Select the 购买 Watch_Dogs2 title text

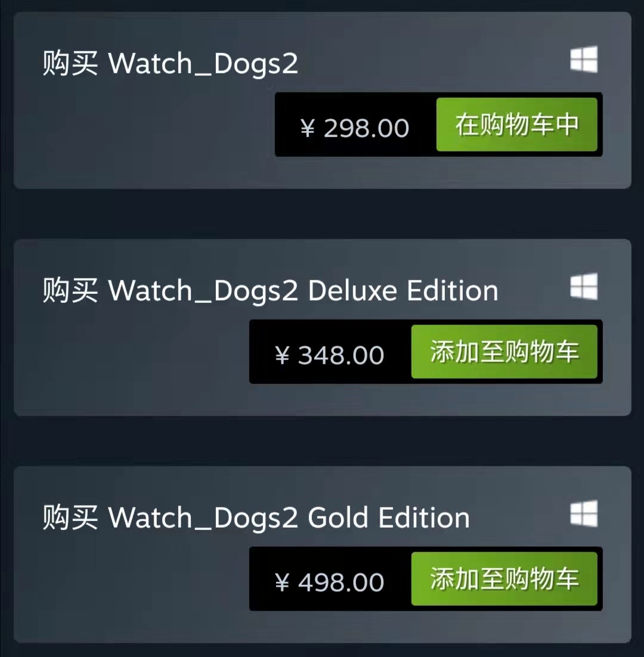(x=170, y=64)
